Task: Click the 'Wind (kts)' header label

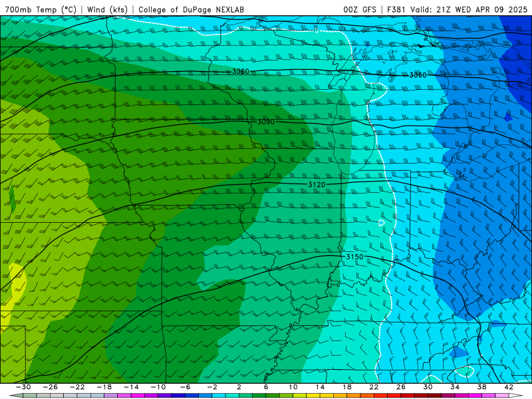Action: [108, 9]
